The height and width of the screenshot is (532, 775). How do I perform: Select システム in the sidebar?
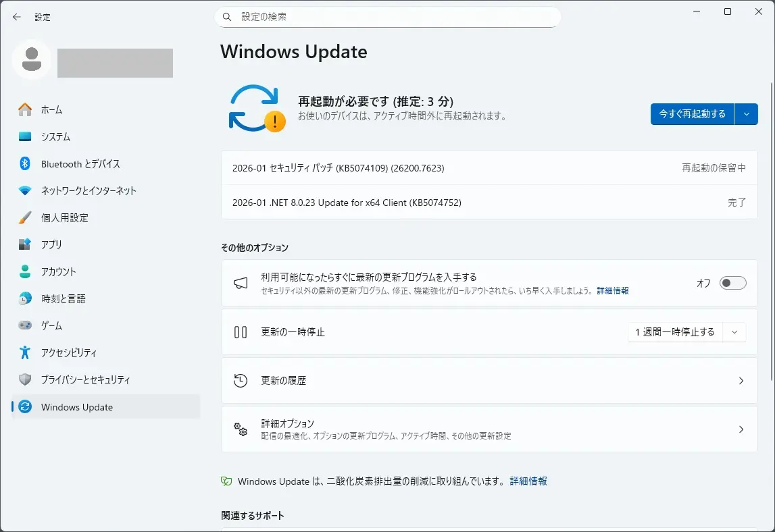(x=55, y=136)
